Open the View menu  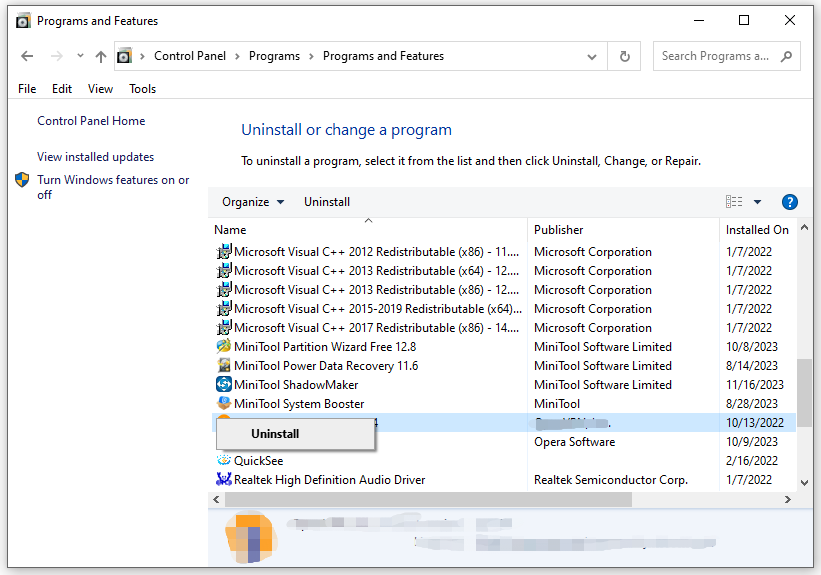point(100,89)
